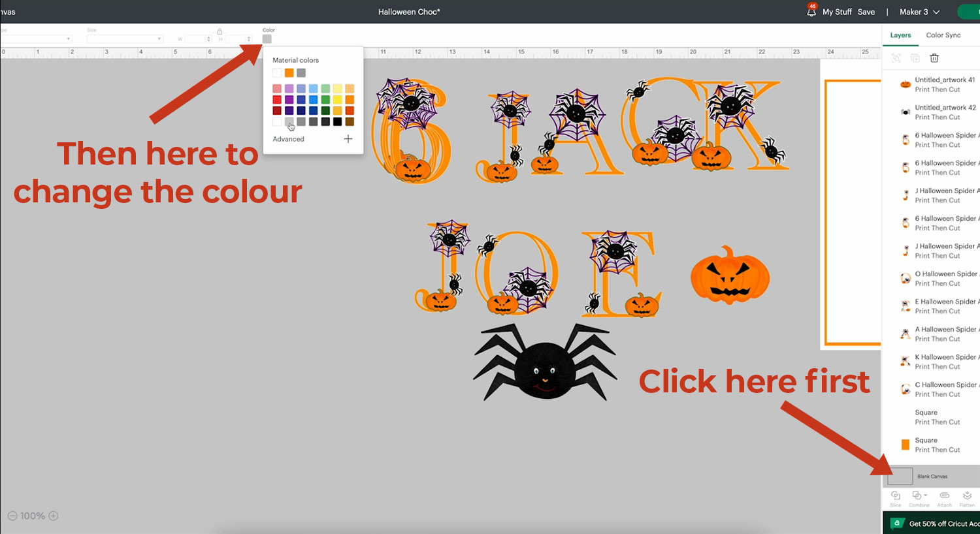Image resolution: width=980 pixels, height=534 pixels.
Task: Pick the pastel pink color swatch
Action: [x=277, y=89]
